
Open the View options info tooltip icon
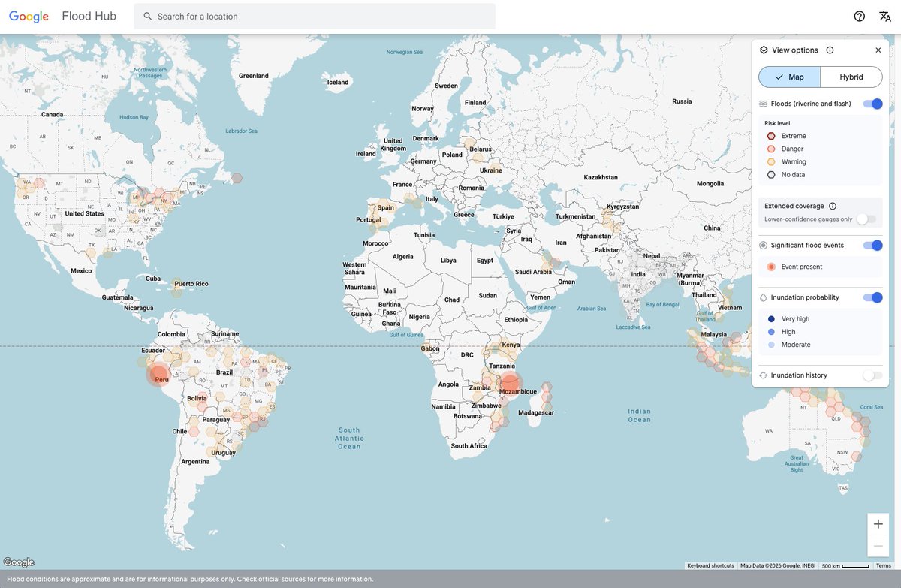(830, 50)
